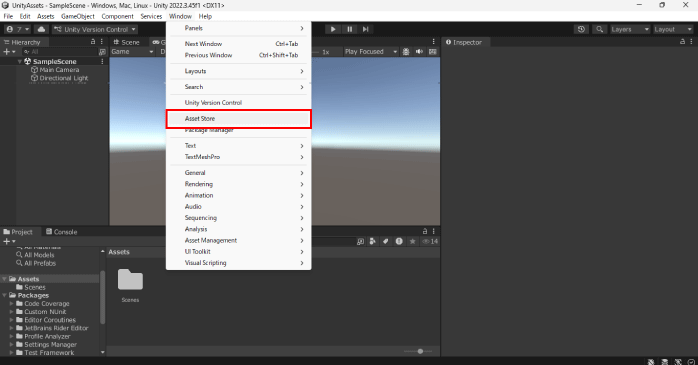This screenshot has width=698, height=365.
Task: Click the Play button in the toolbar
Action: tap(333, 29)
